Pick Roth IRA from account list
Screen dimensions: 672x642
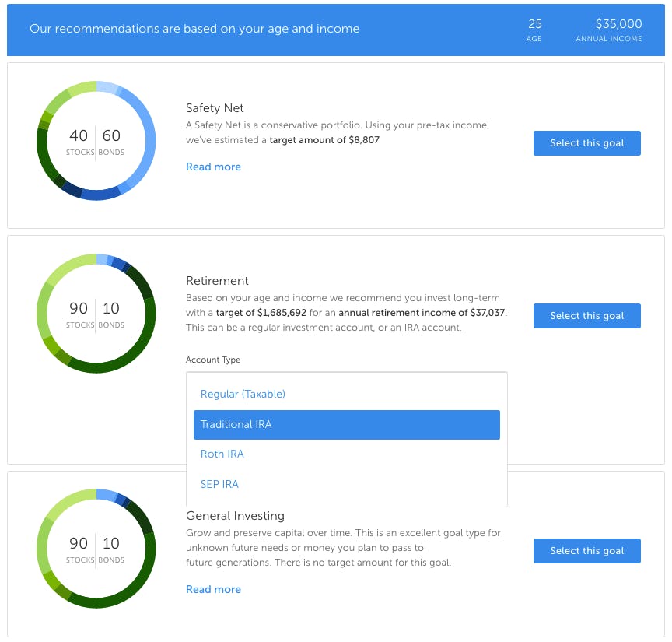pos(222,454)
